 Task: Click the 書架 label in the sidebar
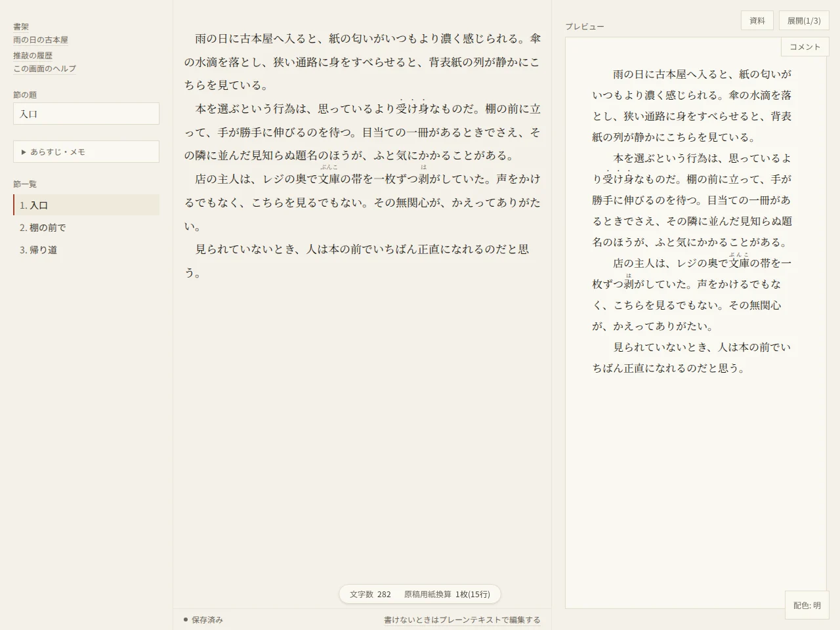point(21,27)
